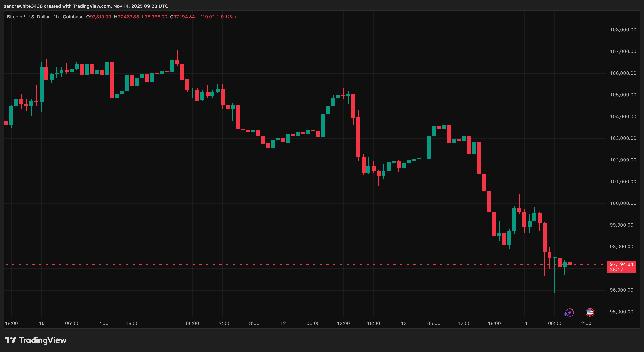Select the open value O97,319.09 in the legend
This screenshot has width=644, height=352.
(99, 17)
